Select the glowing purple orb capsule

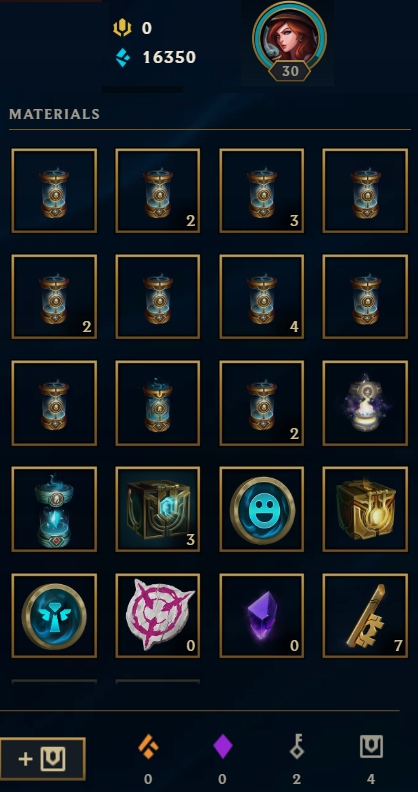coord(365,403)
